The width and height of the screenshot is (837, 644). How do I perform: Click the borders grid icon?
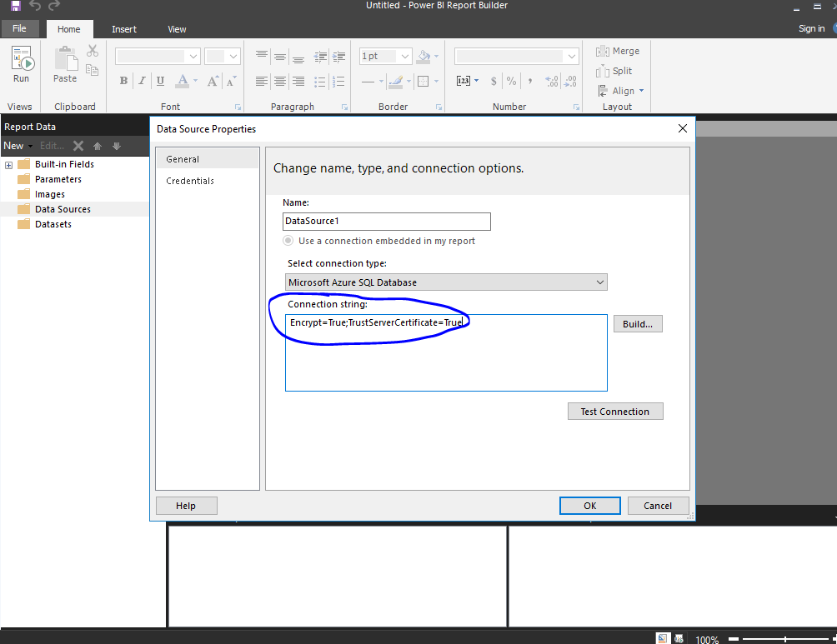[x=424, y=81]
